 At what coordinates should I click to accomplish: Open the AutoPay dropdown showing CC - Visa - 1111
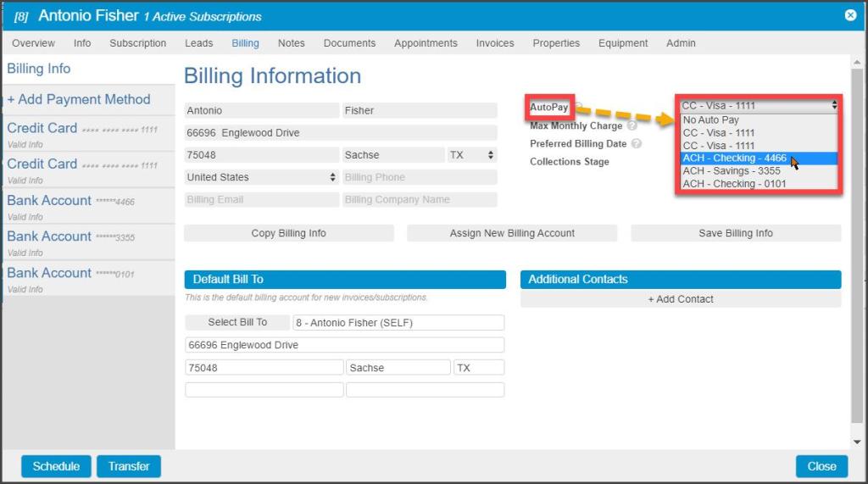[759, 106]
